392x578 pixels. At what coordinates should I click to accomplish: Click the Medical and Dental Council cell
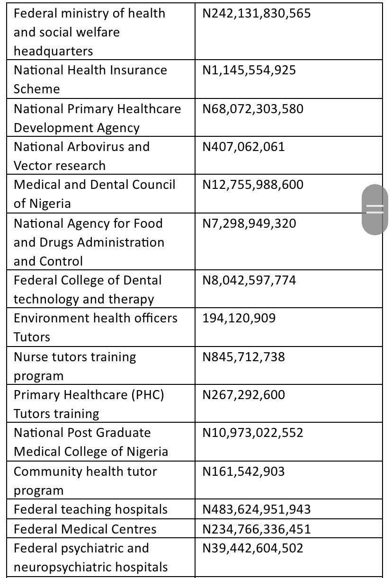pos(94,194)
